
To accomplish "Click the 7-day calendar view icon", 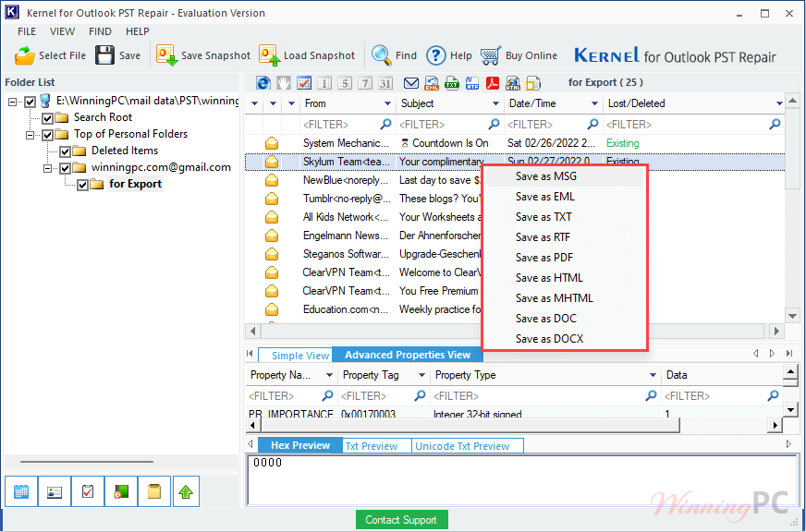I will [365, 83].
